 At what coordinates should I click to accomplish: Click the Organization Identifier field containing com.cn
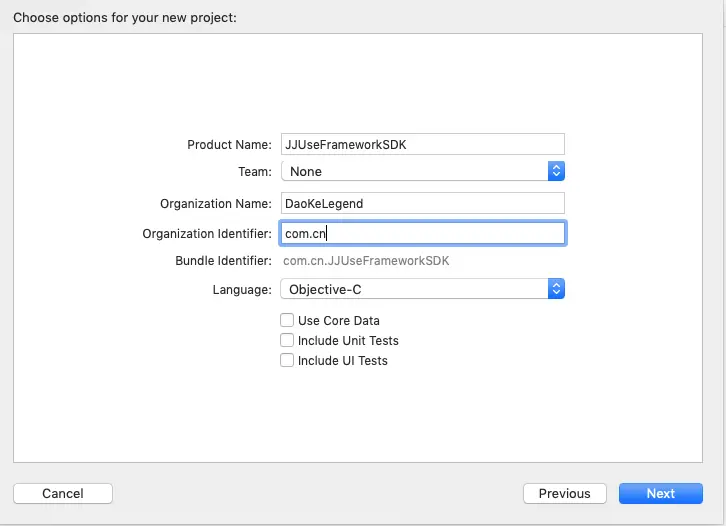423,233
